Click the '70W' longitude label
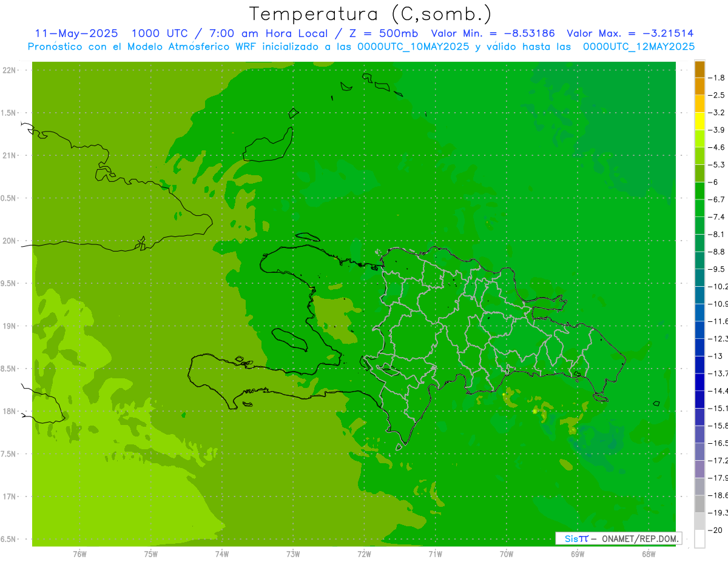 [x=506, y=554]
